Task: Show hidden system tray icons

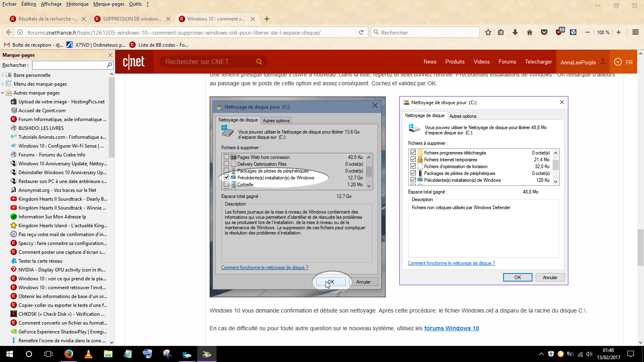Action: [x=541, y=354]
